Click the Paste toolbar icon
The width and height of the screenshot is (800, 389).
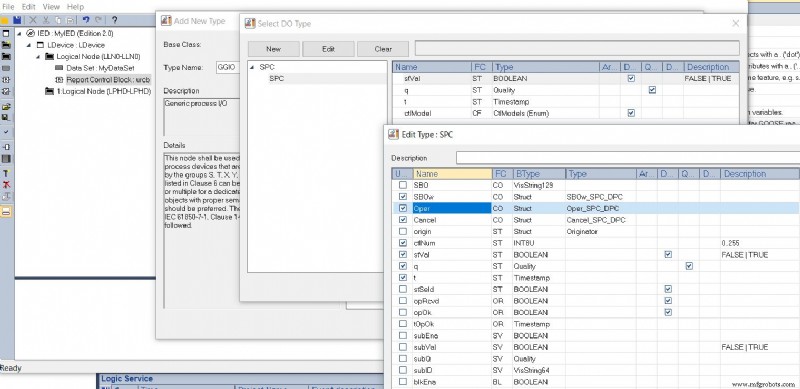point(70,20)
